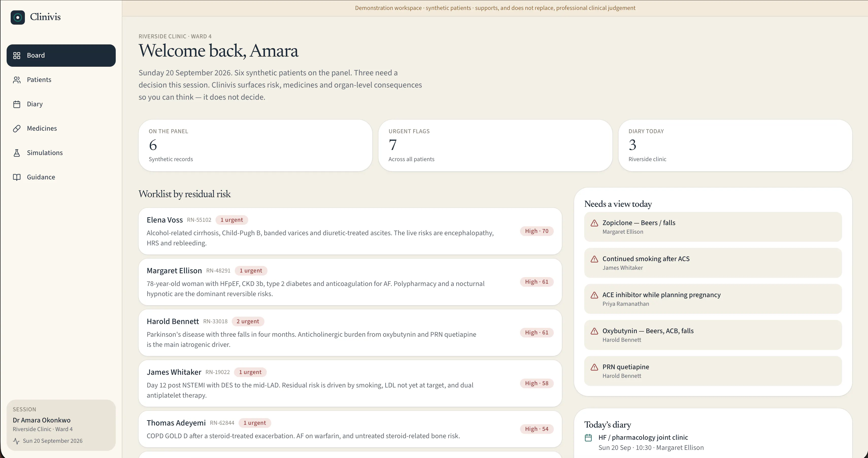Click the Today's diary heading
The width and height of the screenshot is (868, 458).
pos(608,425)
